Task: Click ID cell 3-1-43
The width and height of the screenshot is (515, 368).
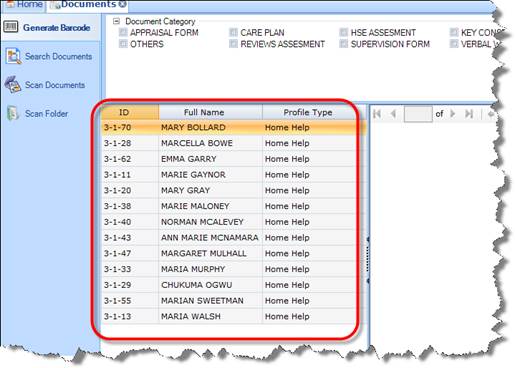Action: pos(130,238)
